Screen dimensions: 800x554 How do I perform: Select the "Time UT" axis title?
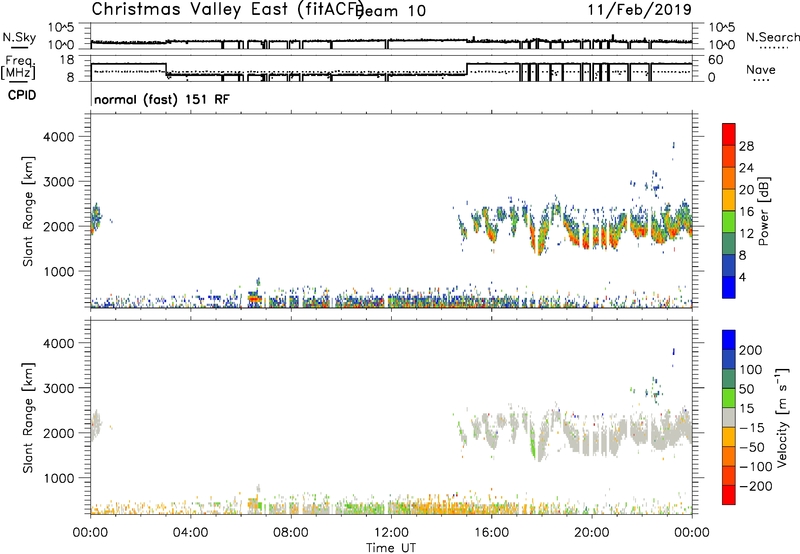391,547
